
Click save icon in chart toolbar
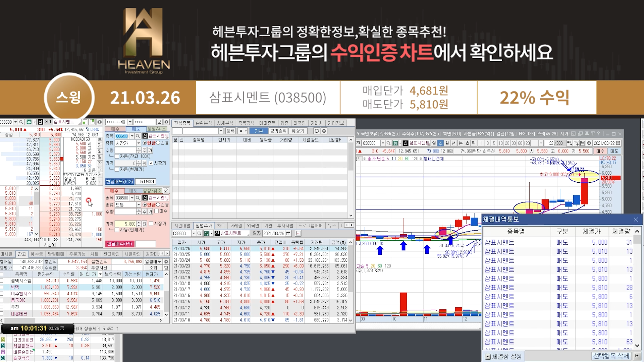pos(583,143)
